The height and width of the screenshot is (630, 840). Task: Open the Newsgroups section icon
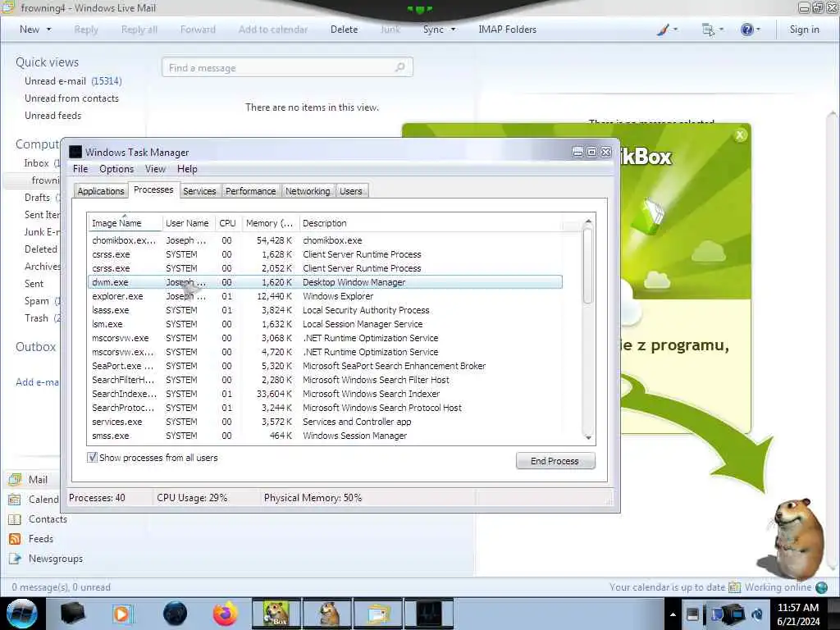pyautogui.click(x=15, y=559)
